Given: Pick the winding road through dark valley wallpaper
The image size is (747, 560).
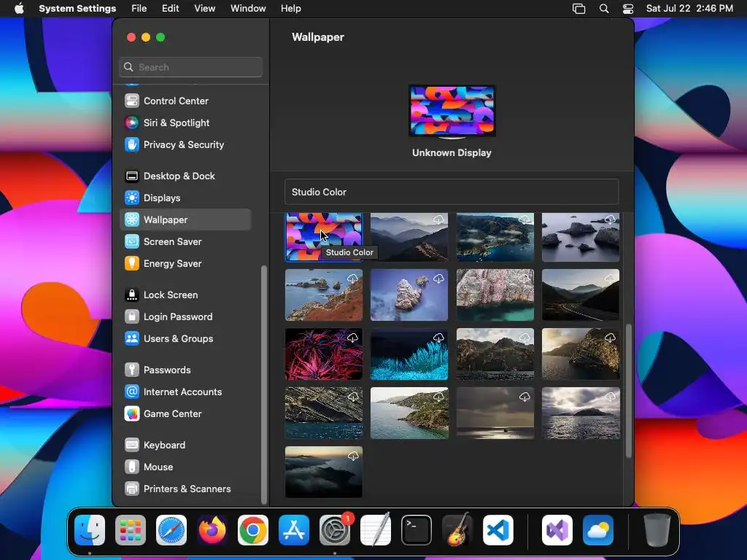Looking at the screenshot, I should tap(581, 295).
